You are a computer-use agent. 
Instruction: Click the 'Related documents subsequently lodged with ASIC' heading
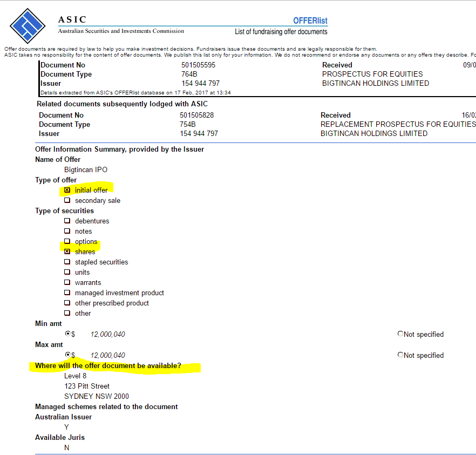pyautogui.click(x=123, y=104)
